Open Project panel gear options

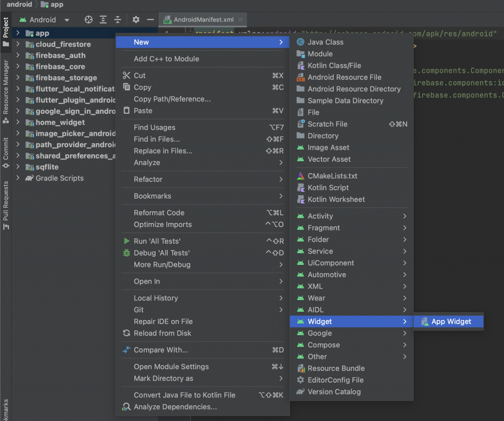[x=136, y=20]
